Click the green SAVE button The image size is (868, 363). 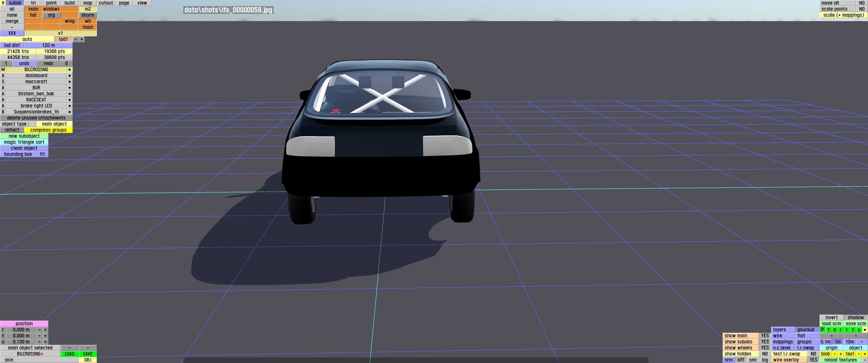[x=88, y=354]
